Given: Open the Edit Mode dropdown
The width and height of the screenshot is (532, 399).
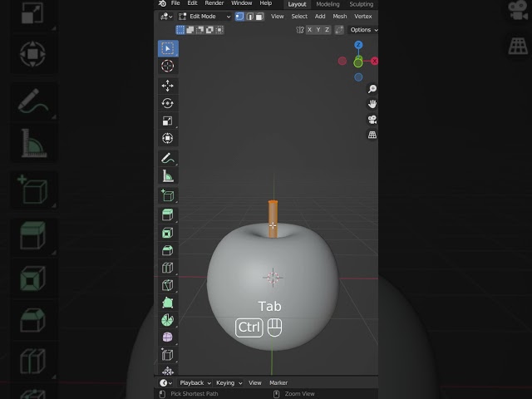Looking at the screenshot, I should coord(204,17).
